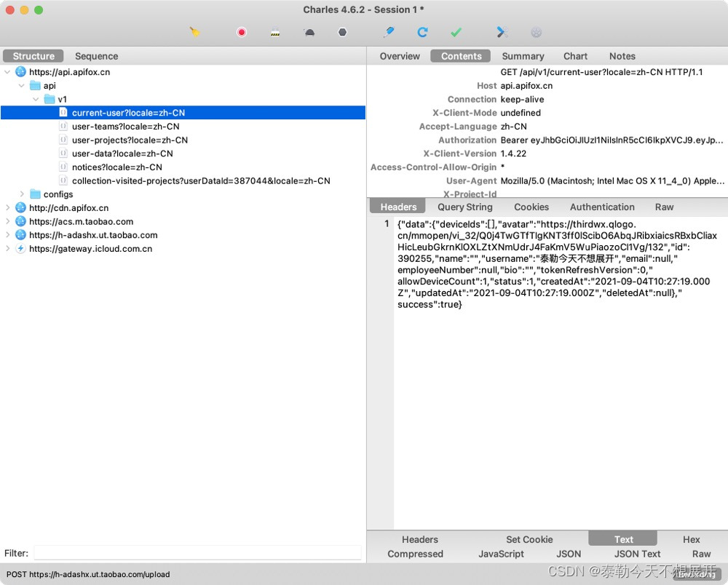Click the h-adashx.ut.taobao.com globe icon
The image size is (728, 585).
pos(20,235)
